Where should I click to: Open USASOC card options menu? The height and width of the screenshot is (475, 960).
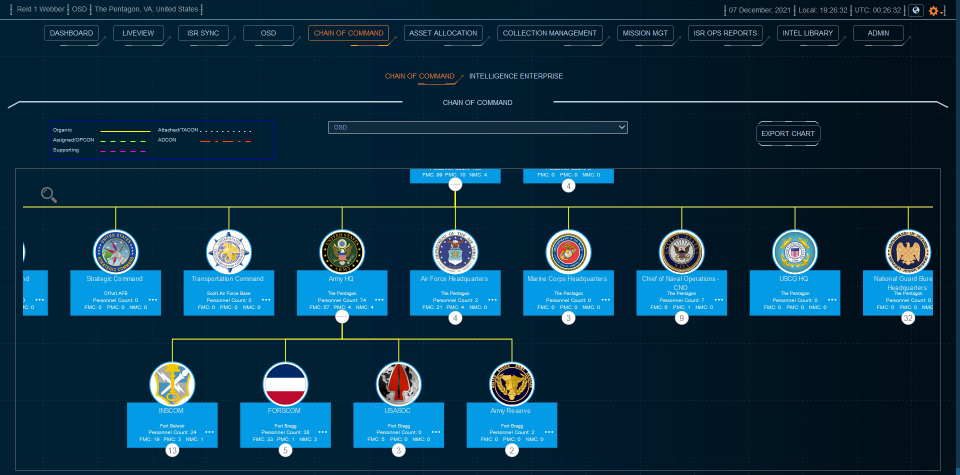(x=436, y=432)
